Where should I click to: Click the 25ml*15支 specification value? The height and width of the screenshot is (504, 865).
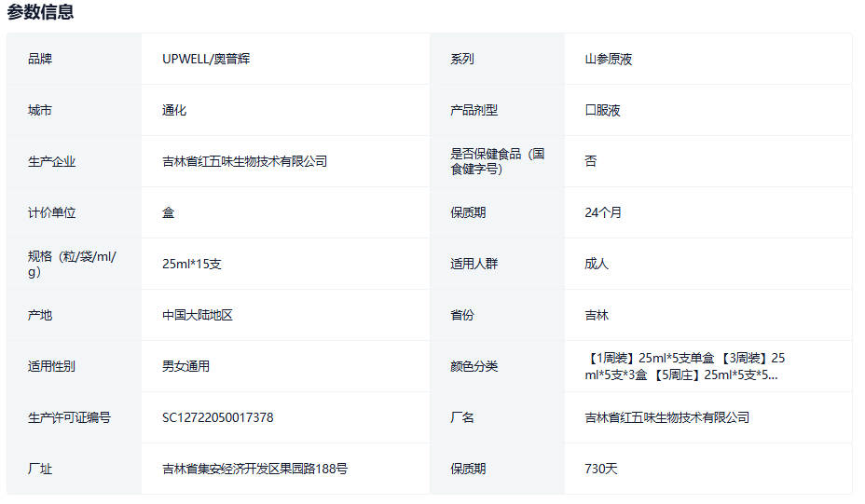coord(192,264)
